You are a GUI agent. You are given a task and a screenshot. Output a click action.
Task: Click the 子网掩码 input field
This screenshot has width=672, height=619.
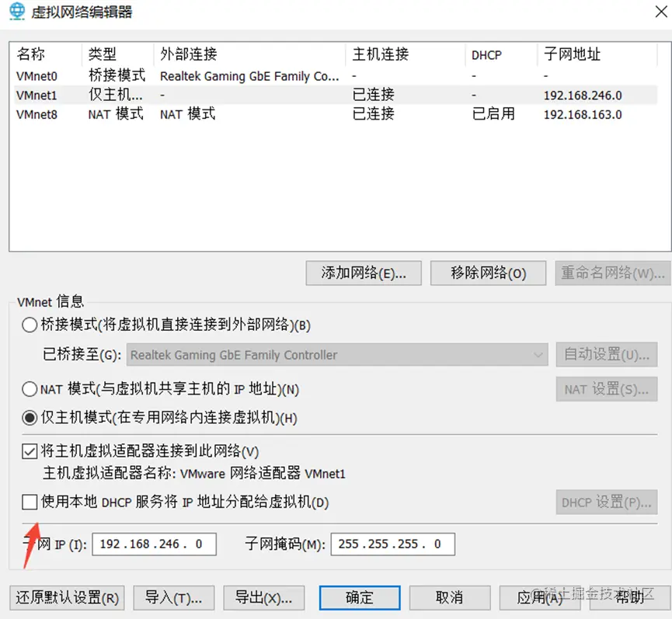392,544
